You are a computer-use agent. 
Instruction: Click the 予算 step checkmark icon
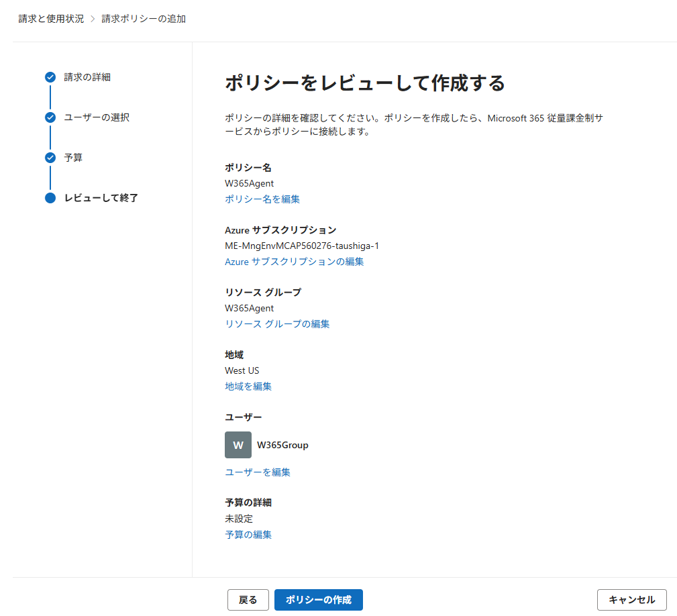[50, 158]
